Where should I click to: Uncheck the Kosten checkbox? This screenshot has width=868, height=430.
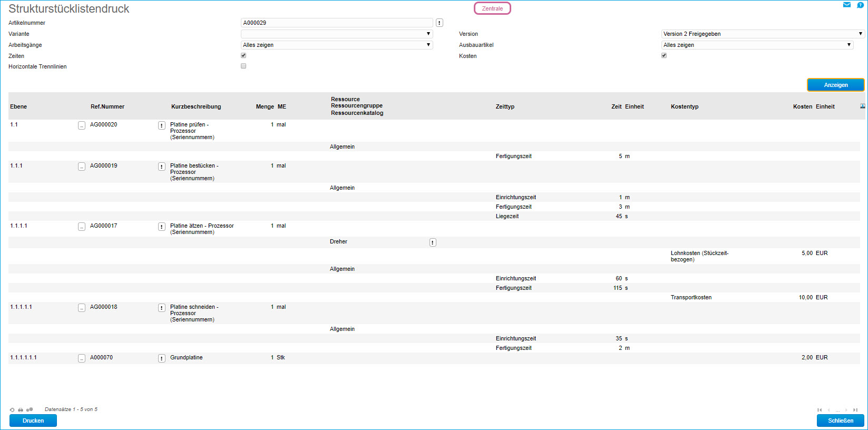coord(664,55)
